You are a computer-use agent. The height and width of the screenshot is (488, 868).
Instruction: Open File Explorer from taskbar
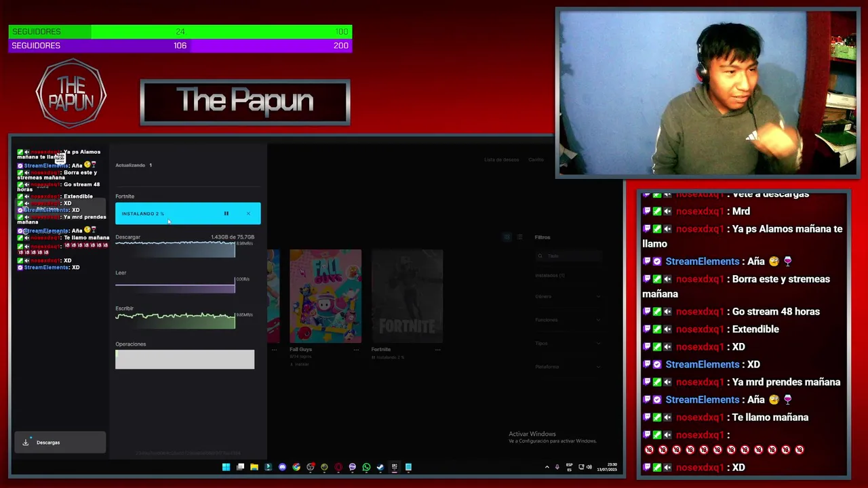pyautogui.click(x=254, y=467)
